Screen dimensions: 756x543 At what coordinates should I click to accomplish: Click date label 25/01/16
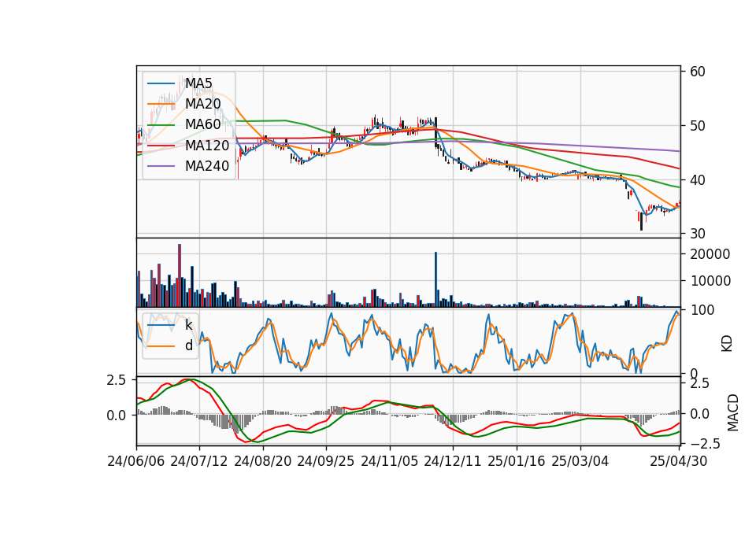coord(517,462)
